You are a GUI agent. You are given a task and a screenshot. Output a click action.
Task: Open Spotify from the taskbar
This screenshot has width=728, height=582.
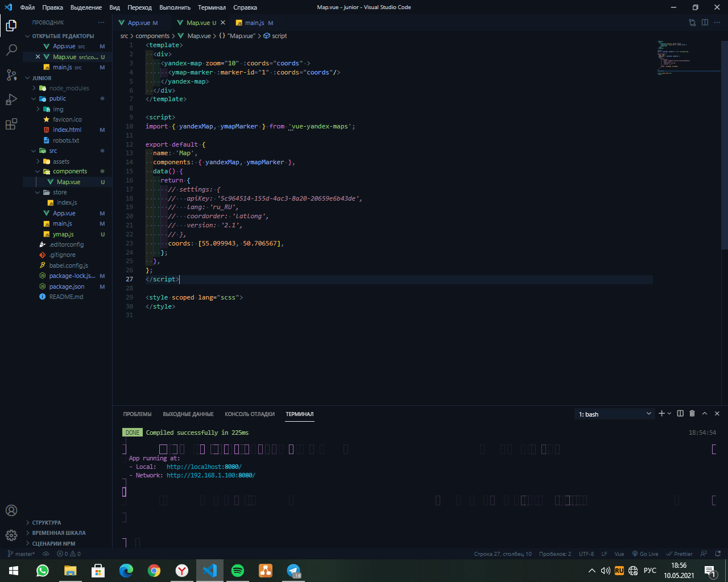tap(238, 571)
